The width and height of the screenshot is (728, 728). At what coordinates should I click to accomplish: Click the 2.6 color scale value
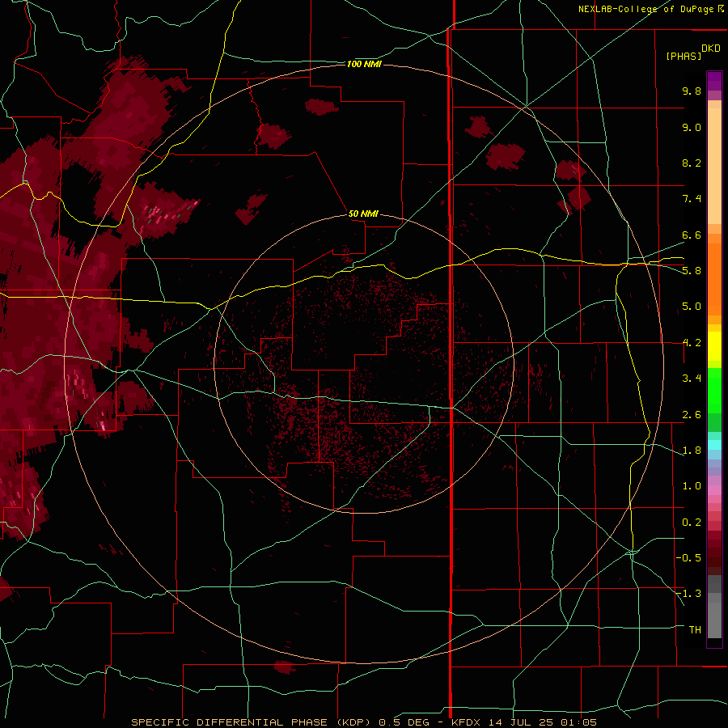point(692,415)
